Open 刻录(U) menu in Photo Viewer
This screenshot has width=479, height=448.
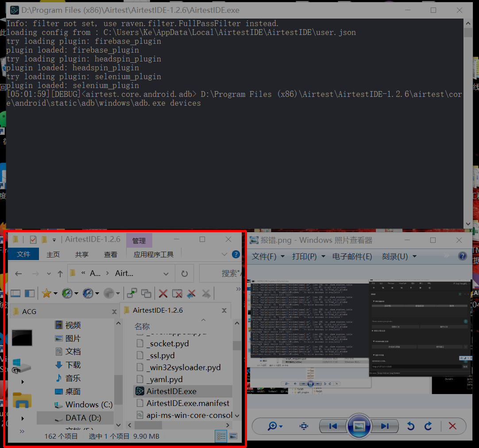(399, 257)
